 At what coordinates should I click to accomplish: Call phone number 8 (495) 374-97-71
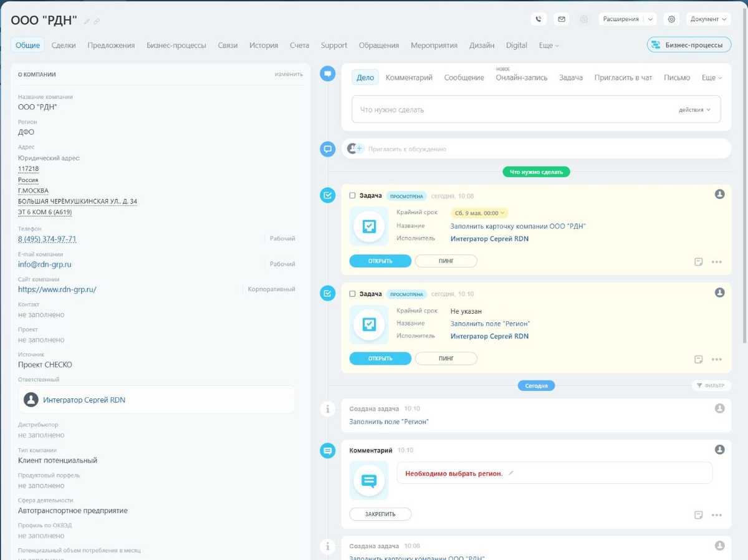pos(47,239)
